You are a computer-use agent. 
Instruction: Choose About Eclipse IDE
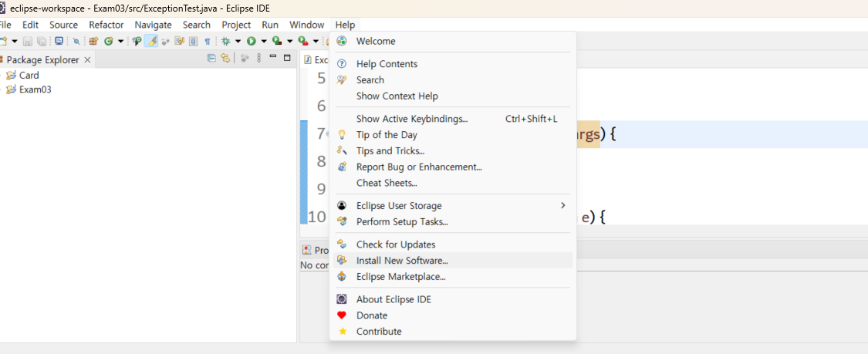[x=453, y=299]
